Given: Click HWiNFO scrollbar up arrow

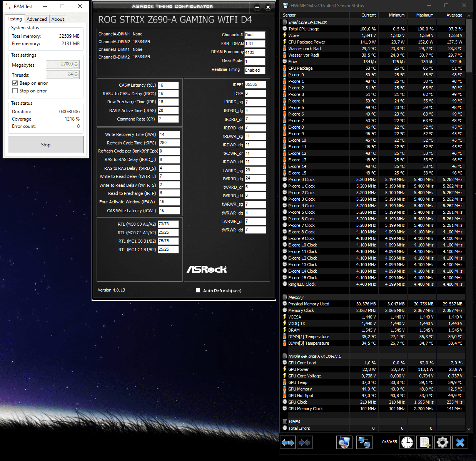Looking at the screenshot, I should pyautogui.click(x=469, y=15).
